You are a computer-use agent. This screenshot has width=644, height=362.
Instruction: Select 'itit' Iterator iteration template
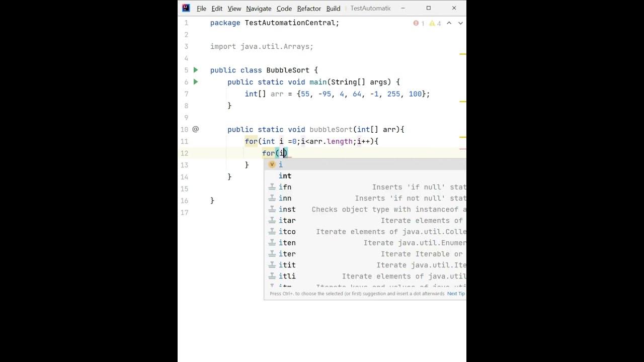coord(365,265)
